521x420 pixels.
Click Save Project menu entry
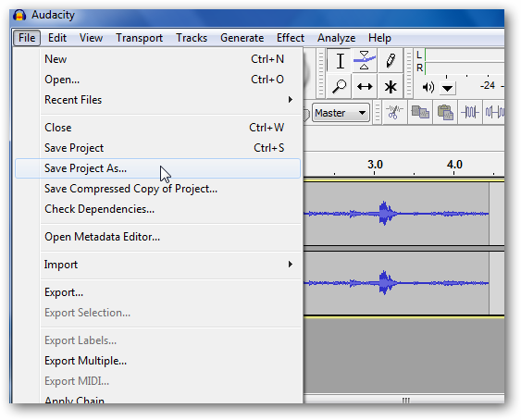click(158, 148)
